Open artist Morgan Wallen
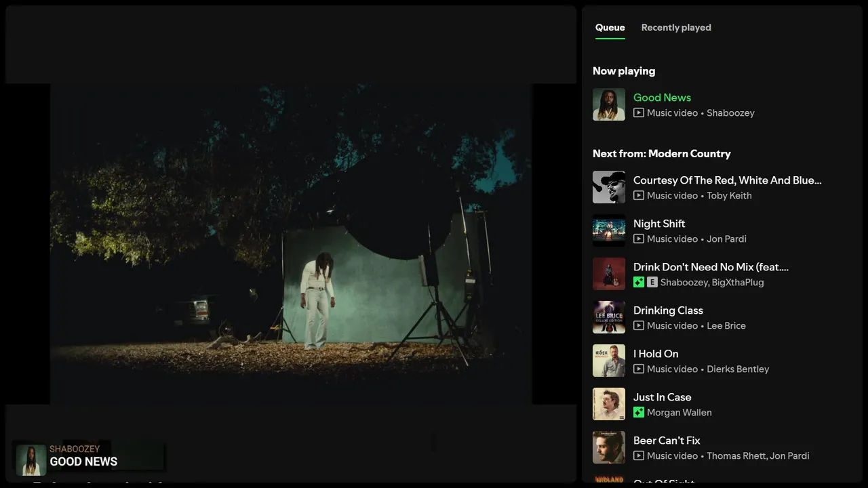868x488 pixels. click(679, 413)
